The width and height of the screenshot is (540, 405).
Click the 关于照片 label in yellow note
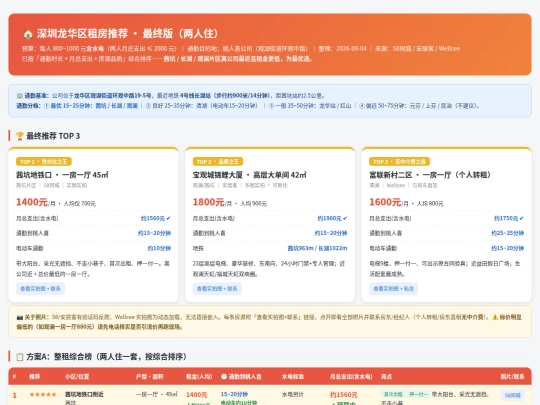(37, 317)
